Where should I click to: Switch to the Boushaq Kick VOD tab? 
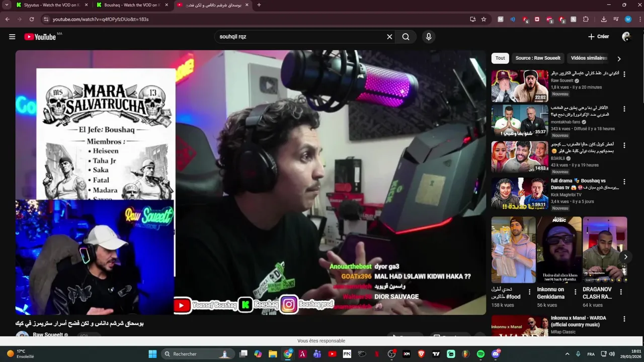132,5
